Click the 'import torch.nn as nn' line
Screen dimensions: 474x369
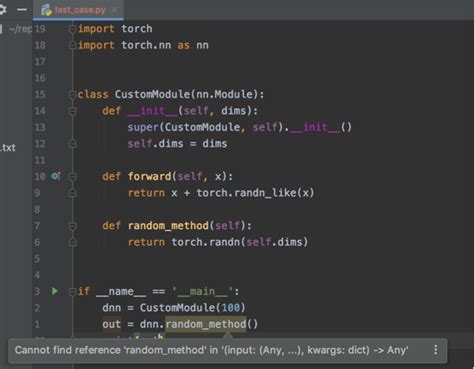coord(143,45)
